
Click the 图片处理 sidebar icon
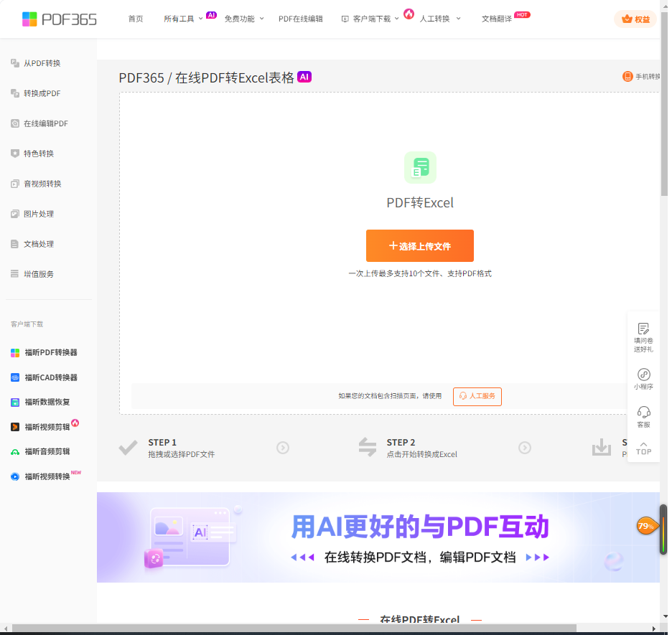coord(15,214)
